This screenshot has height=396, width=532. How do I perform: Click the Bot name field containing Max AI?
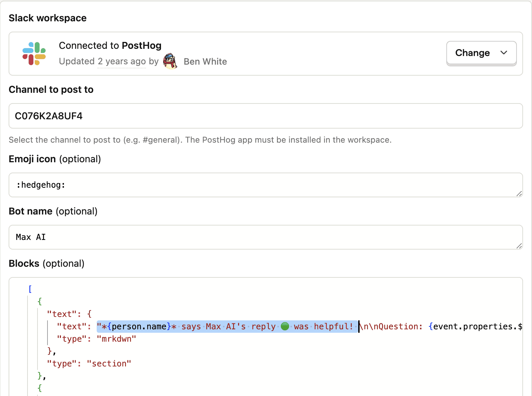266,237
